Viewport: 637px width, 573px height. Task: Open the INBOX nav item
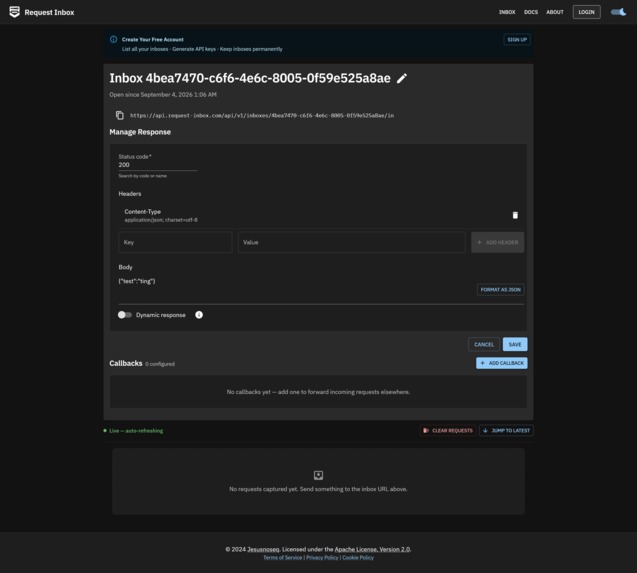click(x=507, y=12)
